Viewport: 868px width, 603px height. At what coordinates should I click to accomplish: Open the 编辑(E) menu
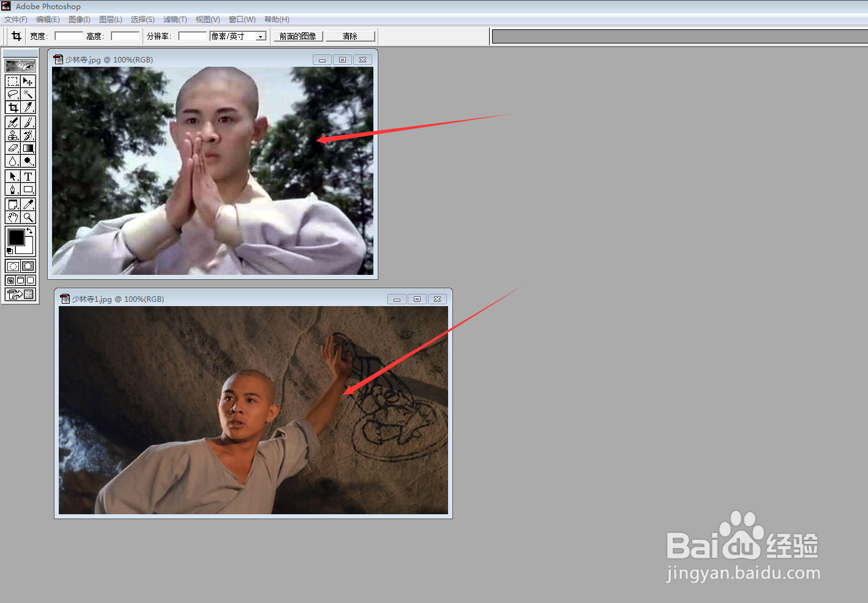[x=48, y=20]
